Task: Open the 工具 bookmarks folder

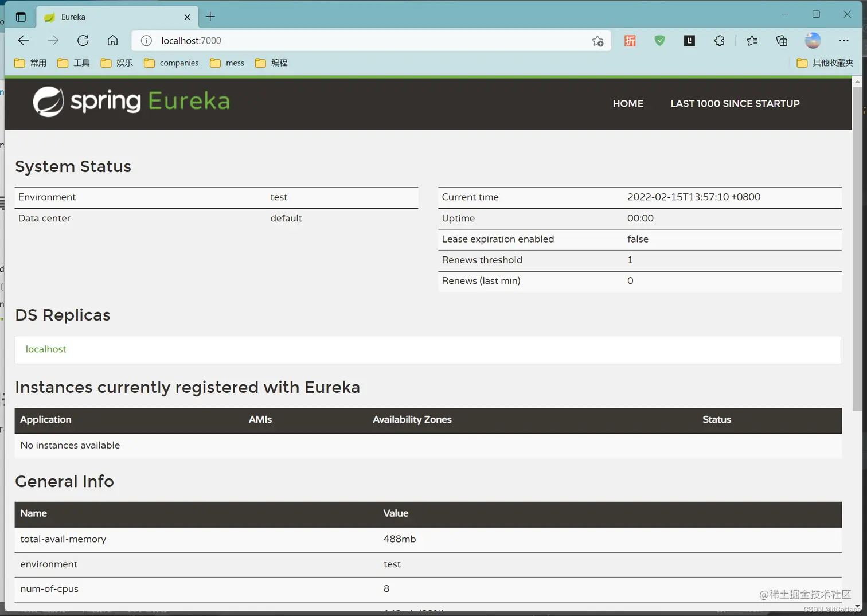Action: pos(73,63)
